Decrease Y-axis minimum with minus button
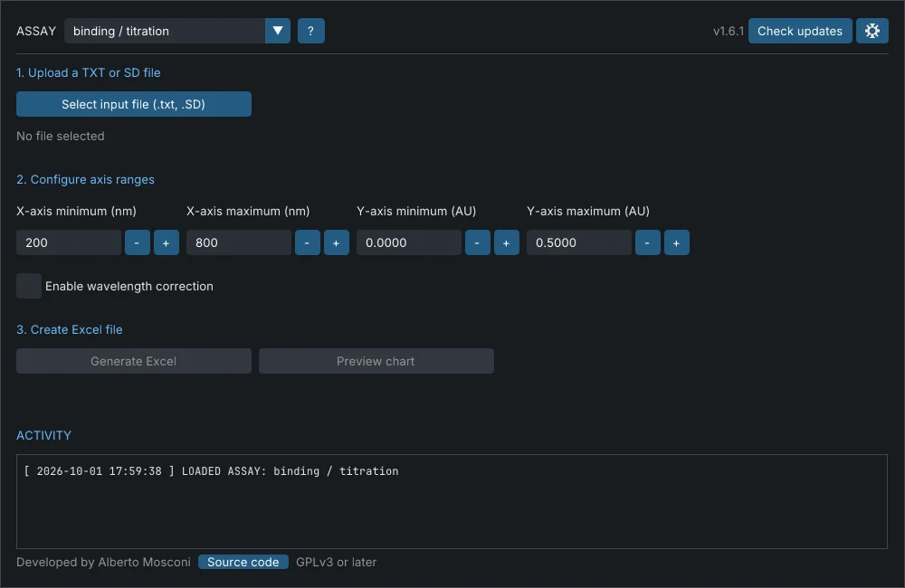 click(x=478, y=242)
